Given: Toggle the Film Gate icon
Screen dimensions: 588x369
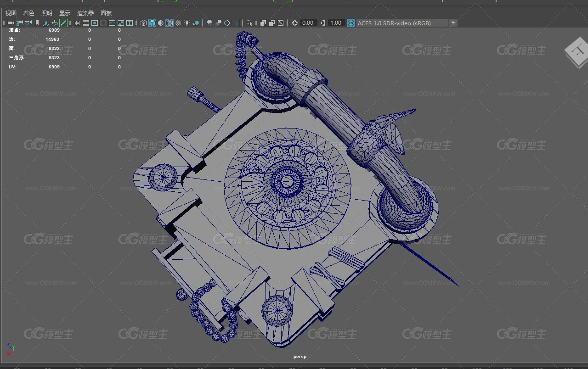Looking at the screenshot, I should (x=86, y=23).
